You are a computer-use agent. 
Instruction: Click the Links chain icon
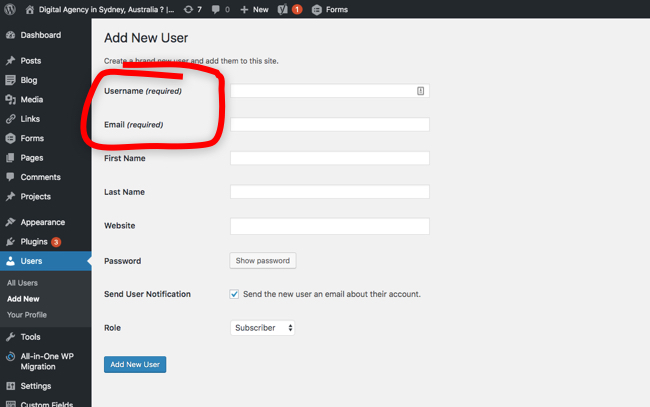point(10,119)
